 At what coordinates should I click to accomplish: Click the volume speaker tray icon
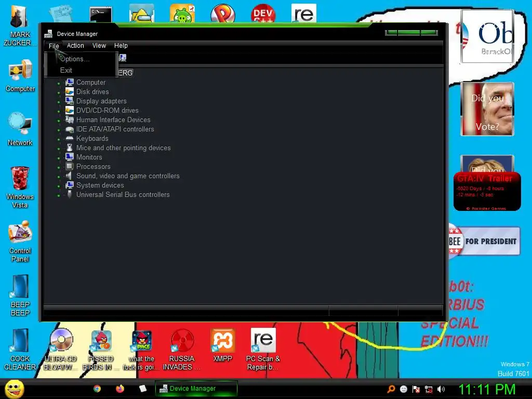(441, 389)
